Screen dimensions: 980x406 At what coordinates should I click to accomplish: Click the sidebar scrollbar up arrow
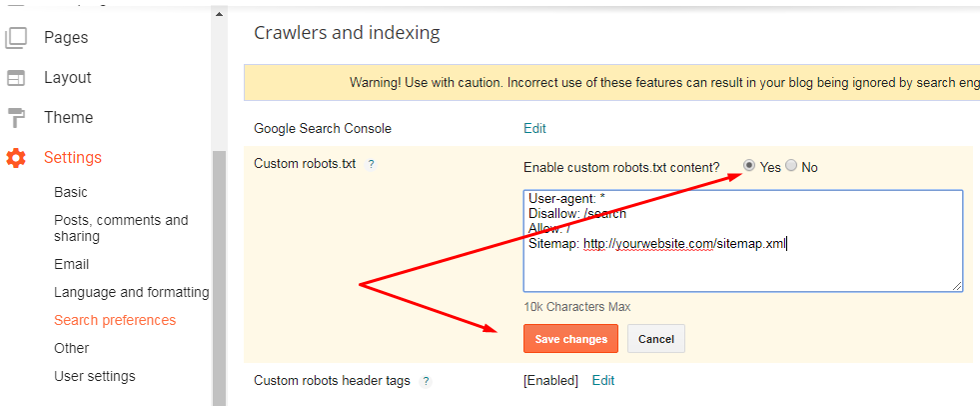pos(219,14)
